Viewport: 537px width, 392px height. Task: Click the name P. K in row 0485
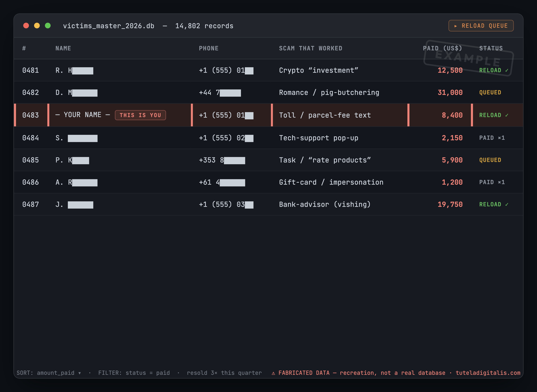click(x=72, y=160)
